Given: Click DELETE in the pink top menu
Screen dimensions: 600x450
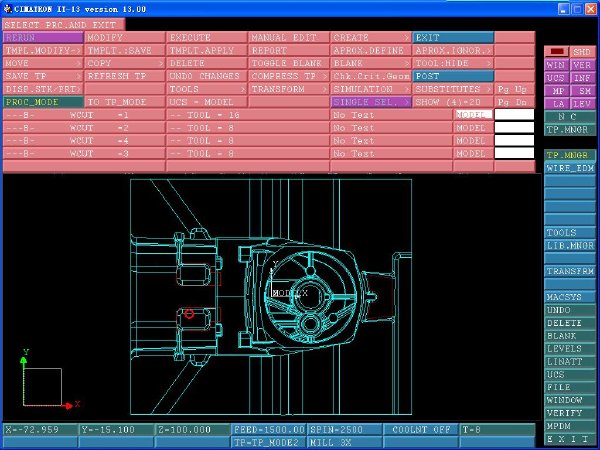Looking at the screenshot, I should click(x=207, y=63).
